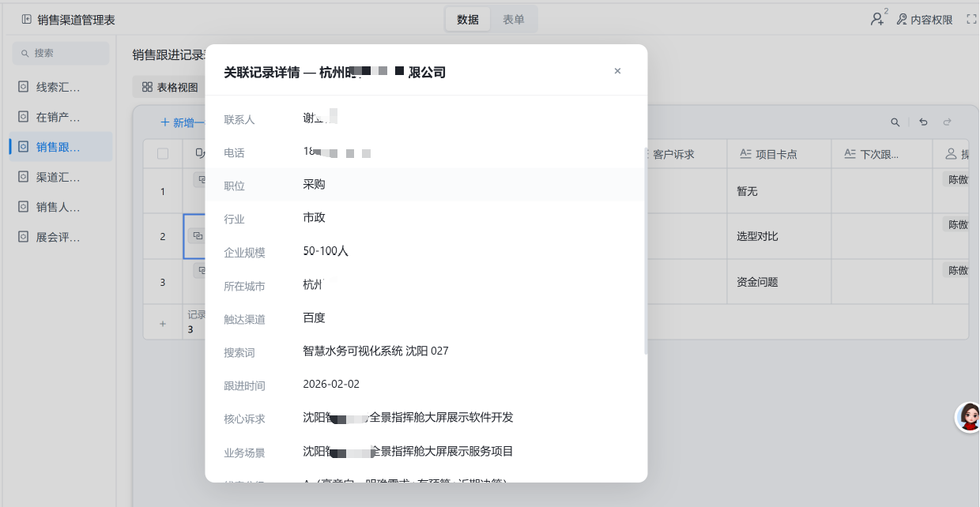Click the 核心诉求 value text
Screen dimensions: 980x507
[408, 417]
